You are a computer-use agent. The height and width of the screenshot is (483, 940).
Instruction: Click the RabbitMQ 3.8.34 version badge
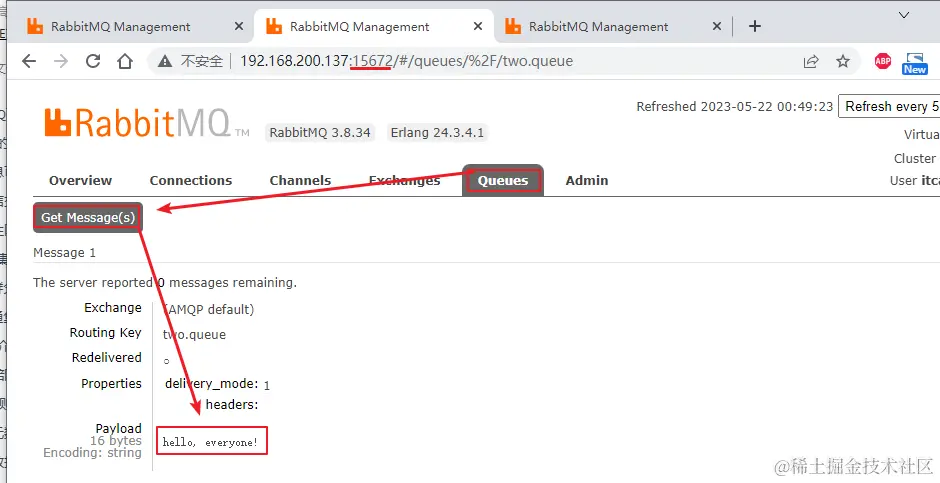pos(320,132)
